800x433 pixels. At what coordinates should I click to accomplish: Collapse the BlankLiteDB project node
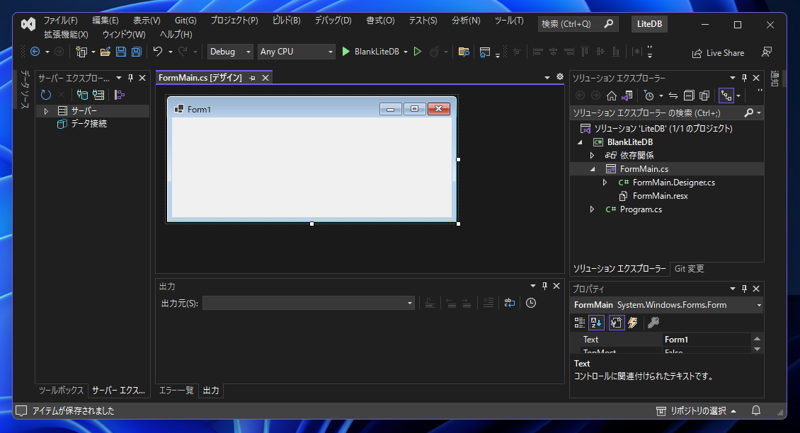point(580,142)
